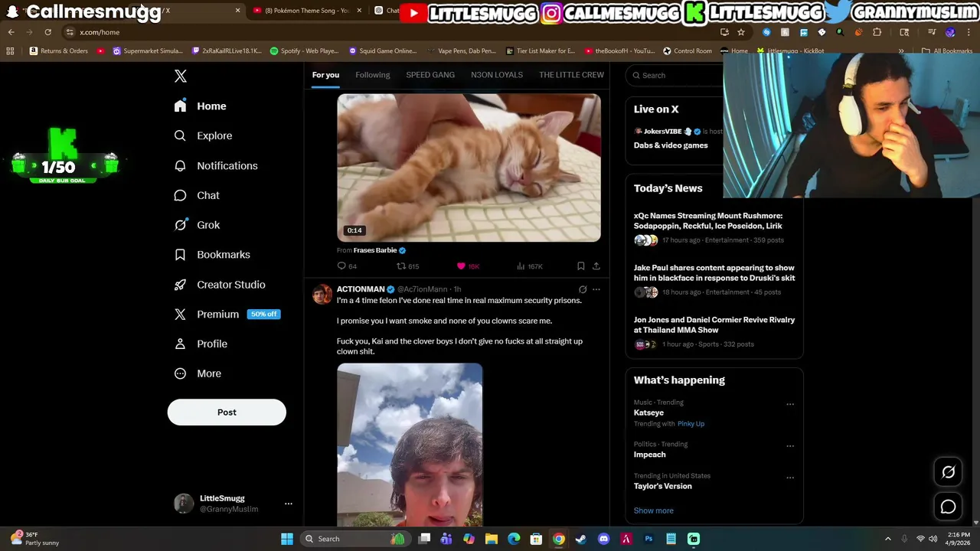Open Jon Jones and Daniel Cormier story
The width and height of the screenshot is (980, 551).
[714, 333]
